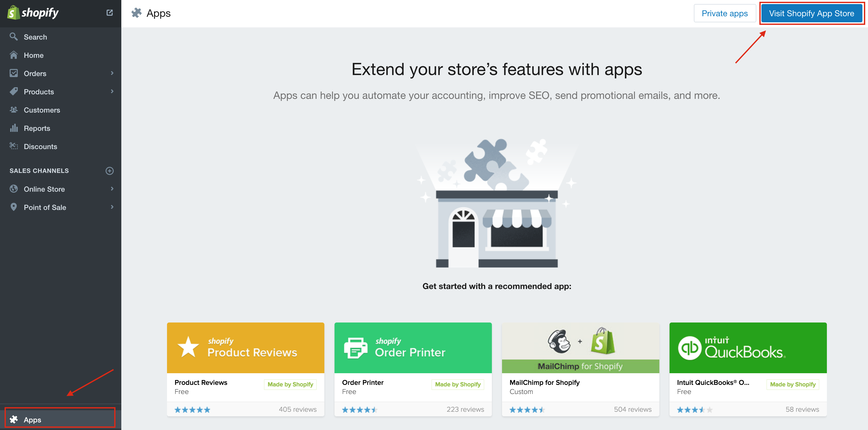868x430 pixels.
Task: Click the Discounts scissors icon
Action: pos(13,146)
